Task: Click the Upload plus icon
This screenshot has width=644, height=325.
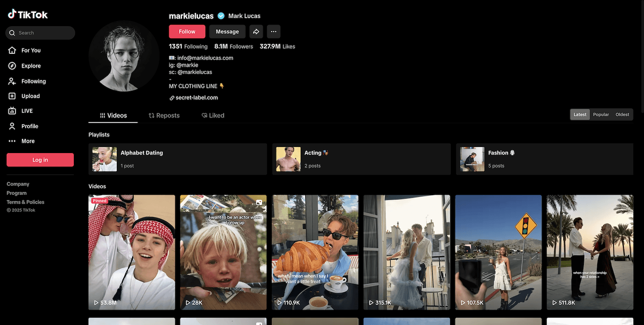Action: click(x=12, y=96)
